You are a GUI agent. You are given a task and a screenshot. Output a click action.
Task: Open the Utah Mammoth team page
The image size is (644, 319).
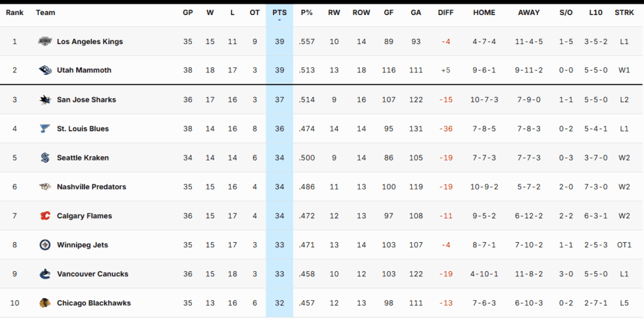(x=84, y=70)
